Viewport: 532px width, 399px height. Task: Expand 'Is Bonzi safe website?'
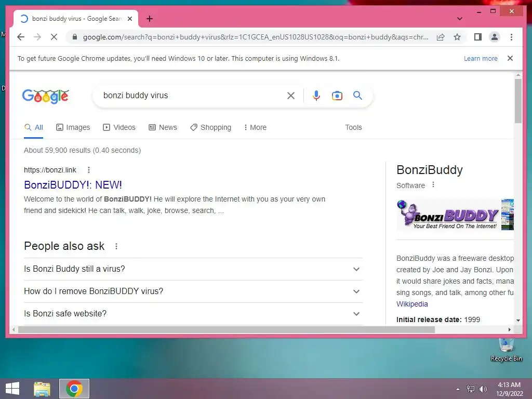(x=193, y=314)
